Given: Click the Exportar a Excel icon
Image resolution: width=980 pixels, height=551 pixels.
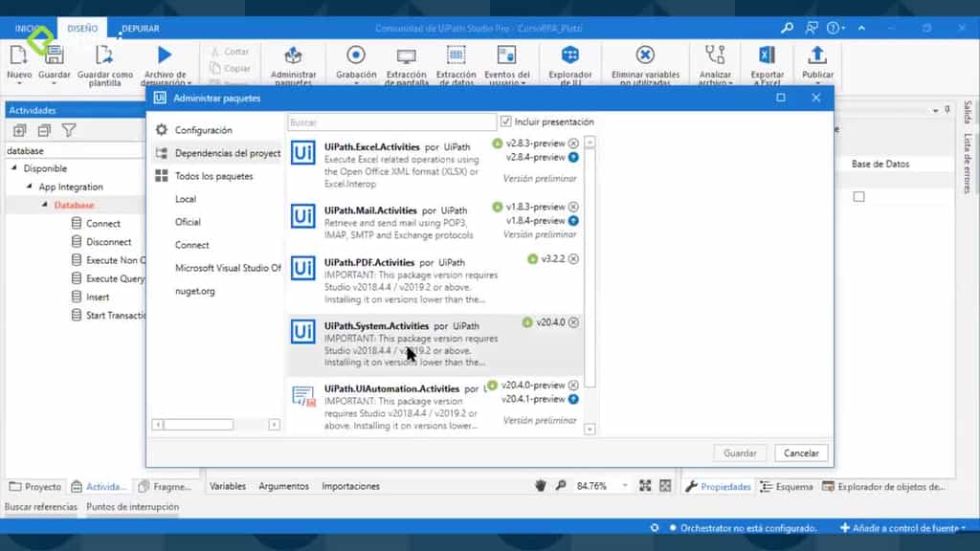Looking at the screenshot, I should [x=767, y=55].
